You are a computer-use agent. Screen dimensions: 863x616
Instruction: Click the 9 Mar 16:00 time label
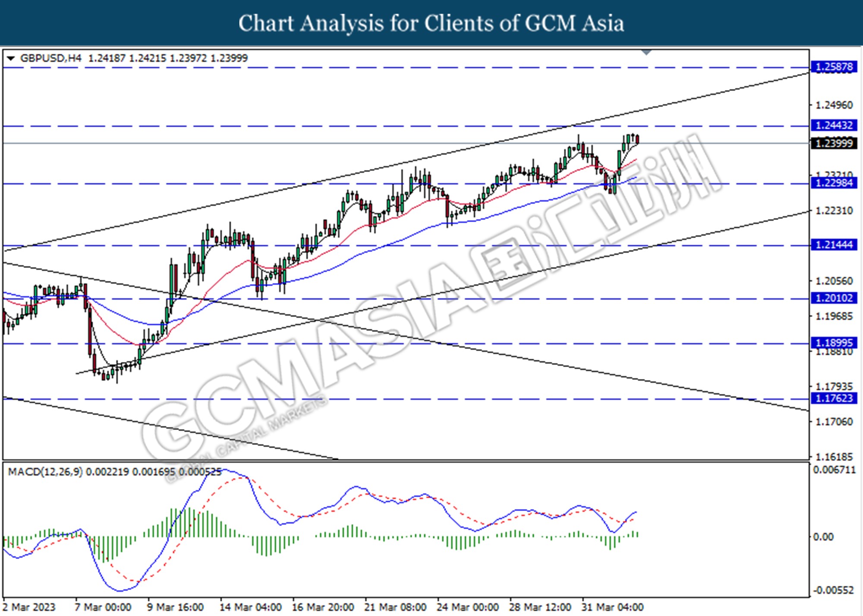click(x=176, y=607)
